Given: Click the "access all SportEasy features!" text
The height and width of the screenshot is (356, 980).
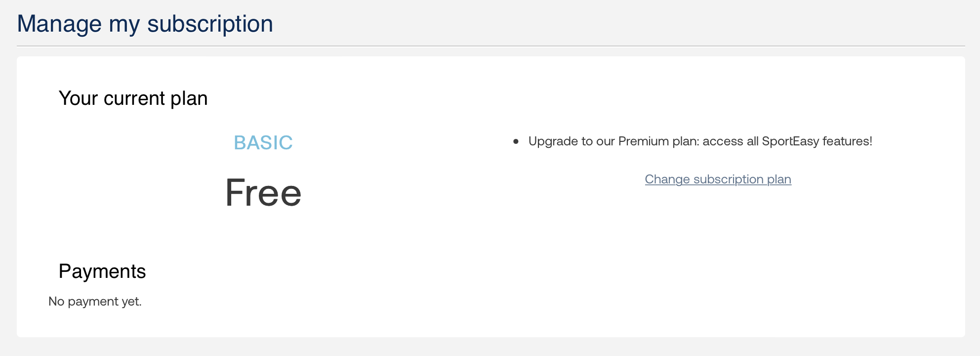Looking at the screenshot, I should coord(787,141).
